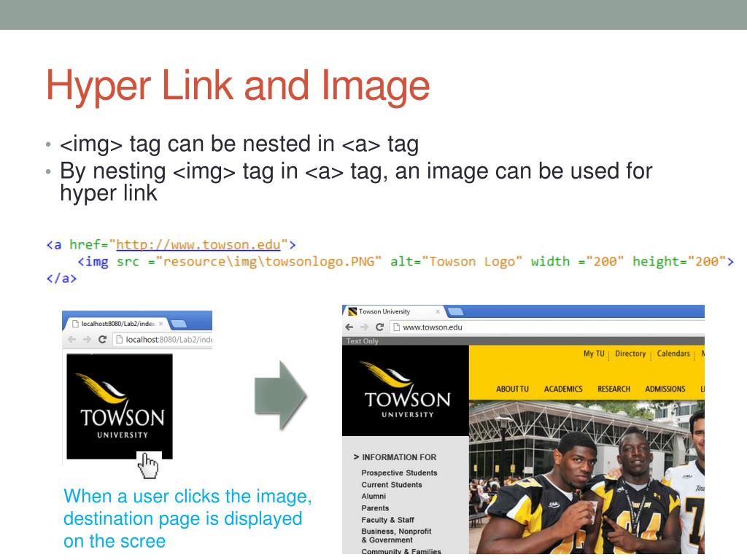Open the Alumni link
Viewport: 747px width, 560px height.
click(x=373, y=496)
